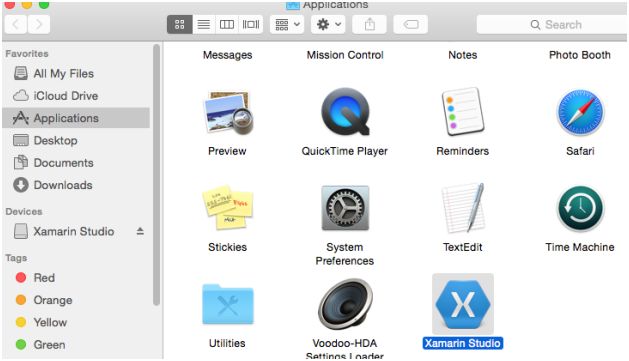The image size is (629, 361).
Task: Minimize the Finder window with the yellow button
Action: point(27,5)
